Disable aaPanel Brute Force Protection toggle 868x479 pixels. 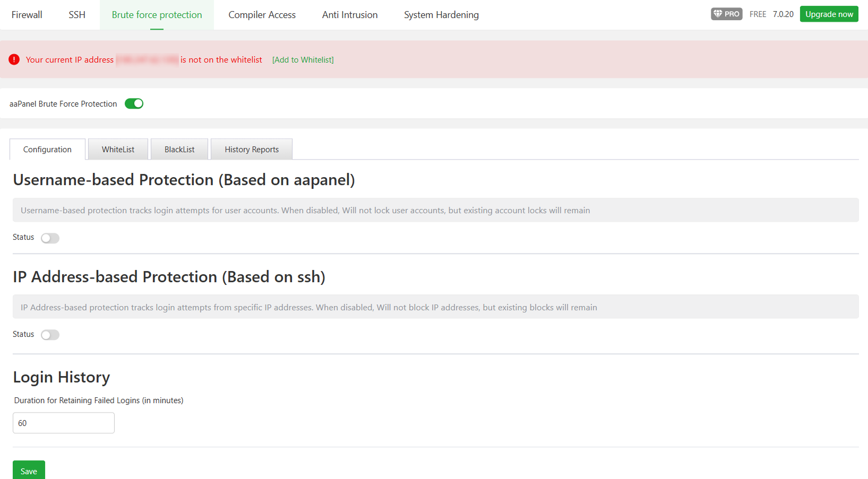coord(134,103)
